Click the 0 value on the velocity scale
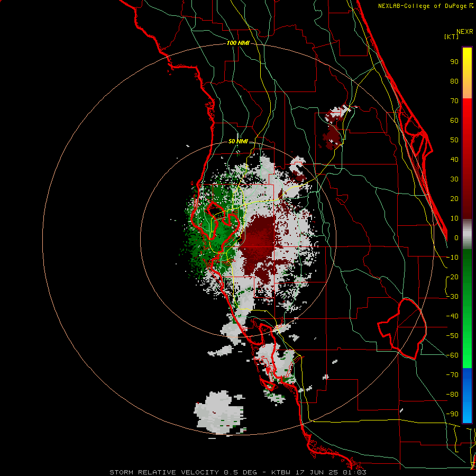The width and height of the screenshot is (476, 476). coord(456,238)
